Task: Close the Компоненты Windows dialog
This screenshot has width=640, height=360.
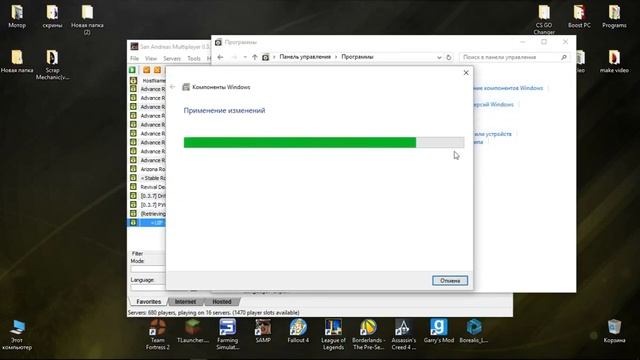Action: coord(466,73)
